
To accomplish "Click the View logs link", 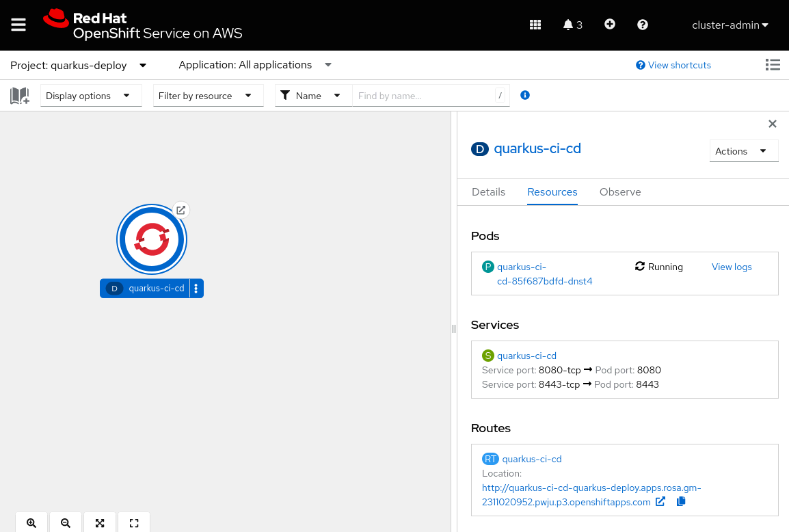I will click(732, 267).
